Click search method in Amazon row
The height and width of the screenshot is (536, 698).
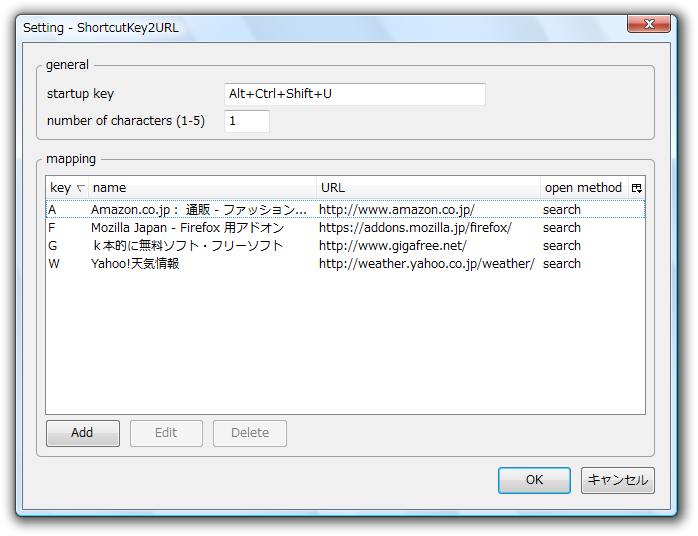pyautogui.click(x=562, y=210)
